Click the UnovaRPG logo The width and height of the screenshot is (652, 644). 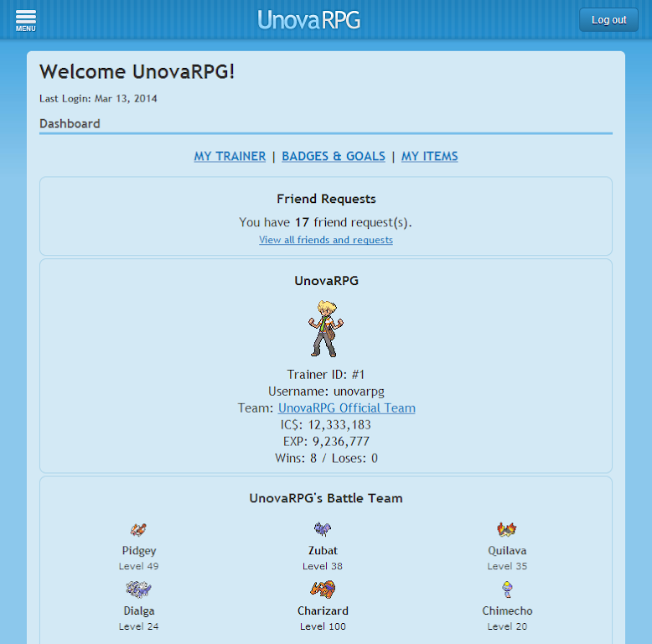[309, 20]
